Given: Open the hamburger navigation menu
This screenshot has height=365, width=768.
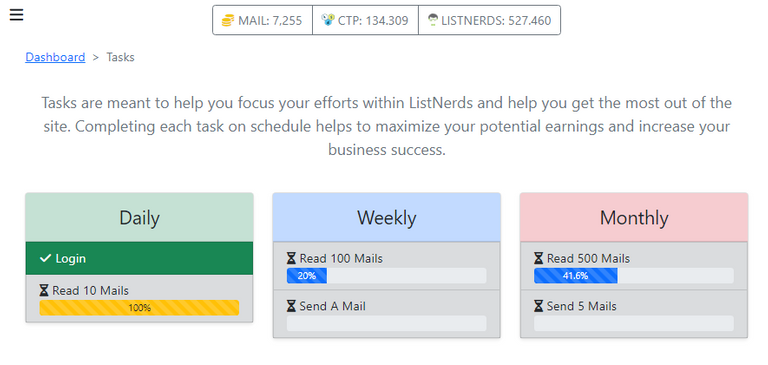Looking at the screenshot, I should pyautogui.click(x=16, y=15).
